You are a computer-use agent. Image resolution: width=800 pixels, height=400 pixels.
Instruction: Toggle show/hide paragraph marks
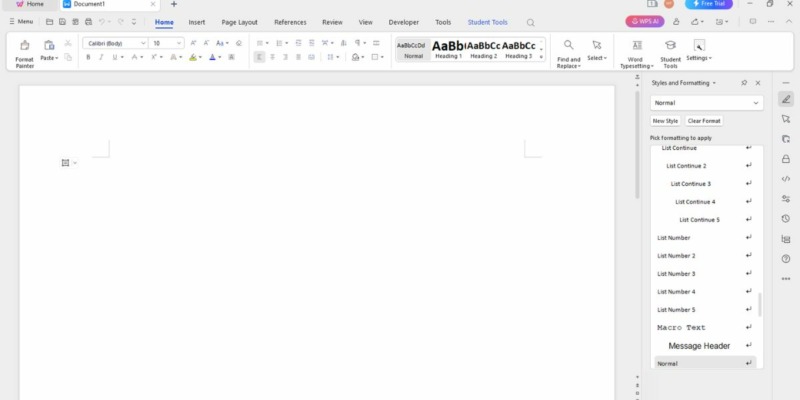(x=358, y=43)
